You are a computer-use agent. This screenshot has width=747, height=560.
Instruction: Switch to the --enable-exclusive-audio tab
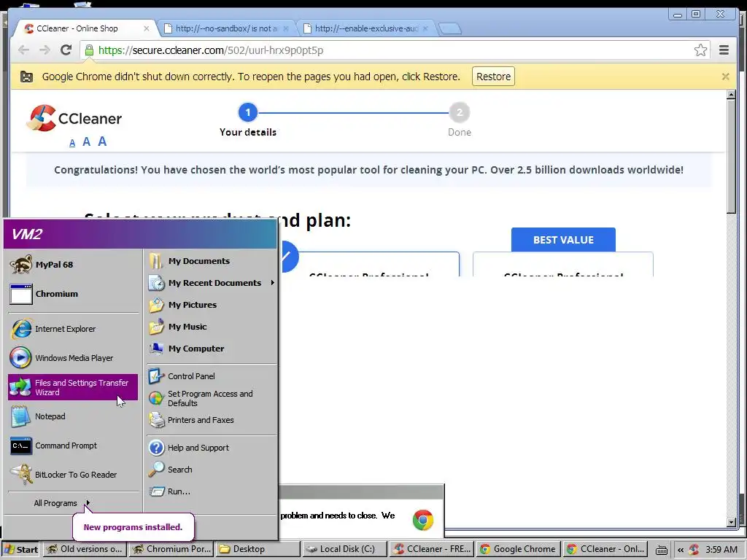coord(366,28)
